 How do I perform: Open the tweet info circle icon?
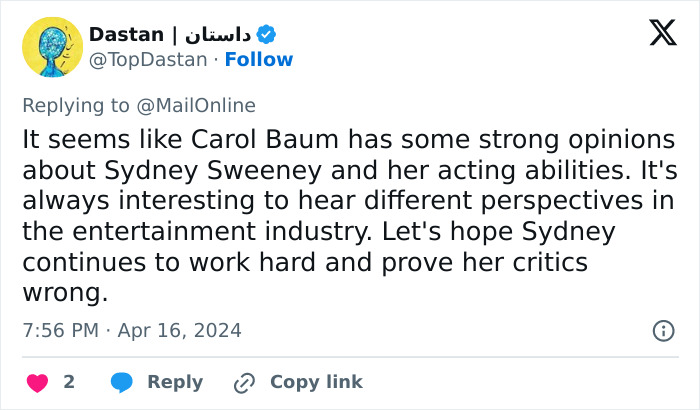(x=662, y=330)
